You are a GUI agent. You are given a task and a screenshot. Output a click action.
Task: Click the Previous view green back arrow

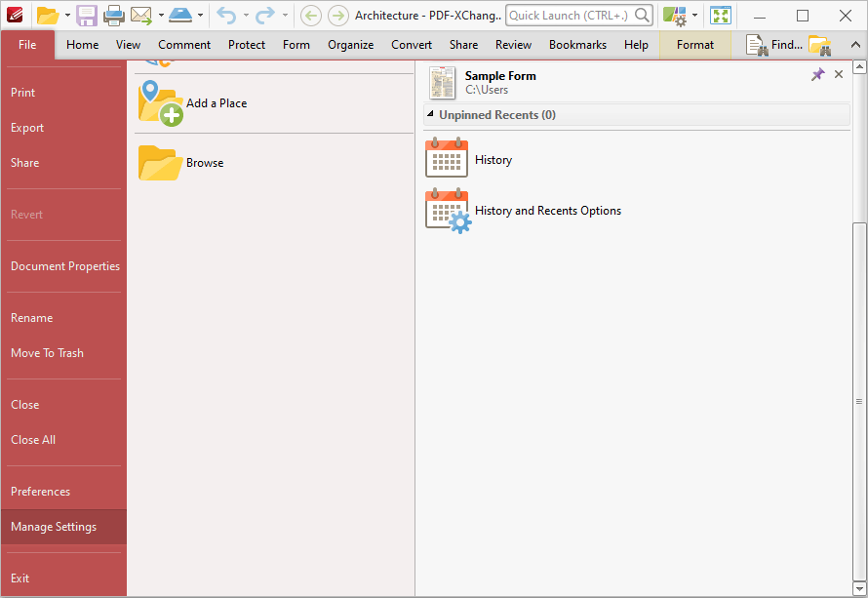[311, 16]
